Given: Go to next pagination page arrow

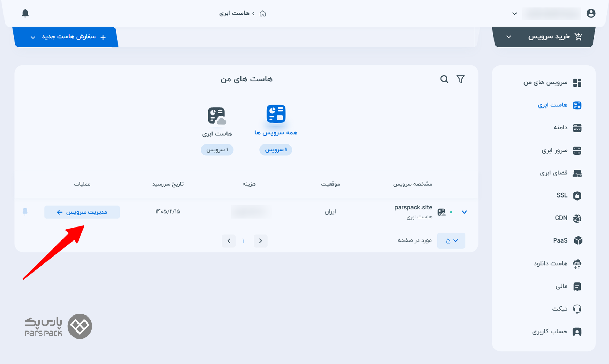Looking at the screenshot, I should click(x=229, y=241).
